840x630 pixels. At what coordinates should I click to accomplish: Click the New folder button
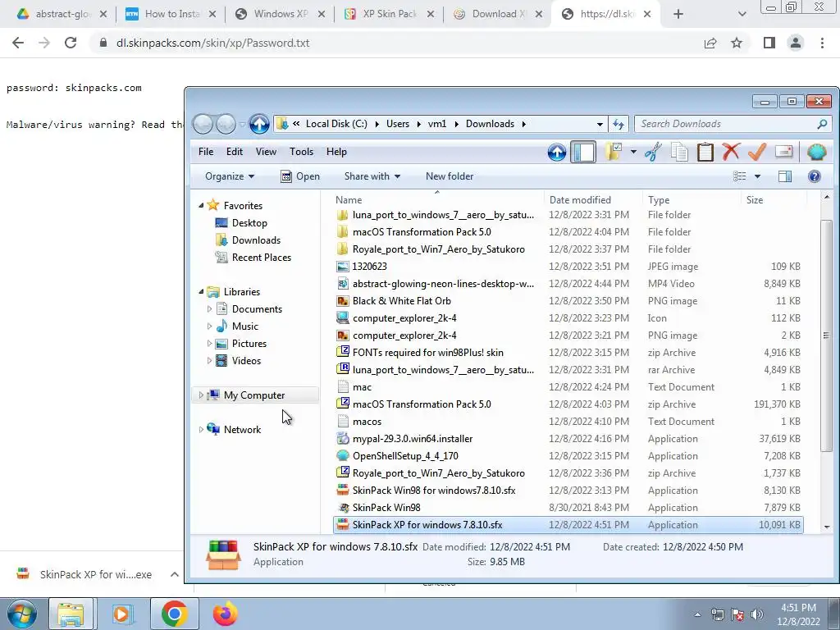point(450,176)
